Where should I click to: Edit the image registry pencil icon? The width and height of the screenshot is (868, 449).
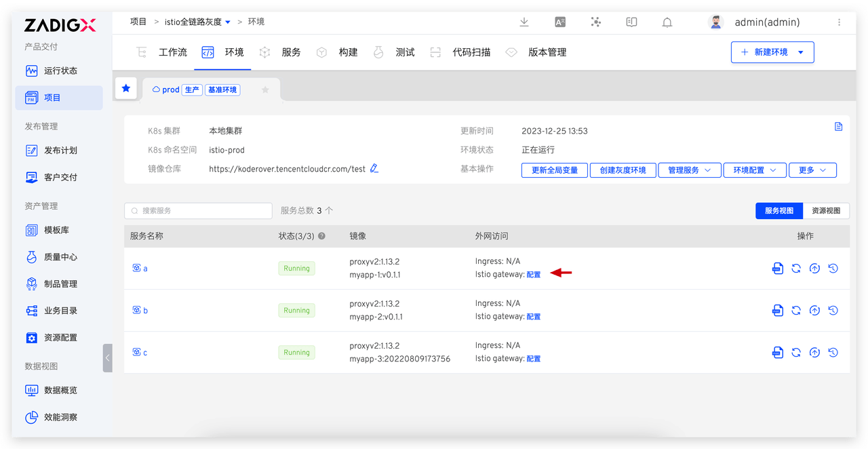pyautogui.click(x=374, y=169)
